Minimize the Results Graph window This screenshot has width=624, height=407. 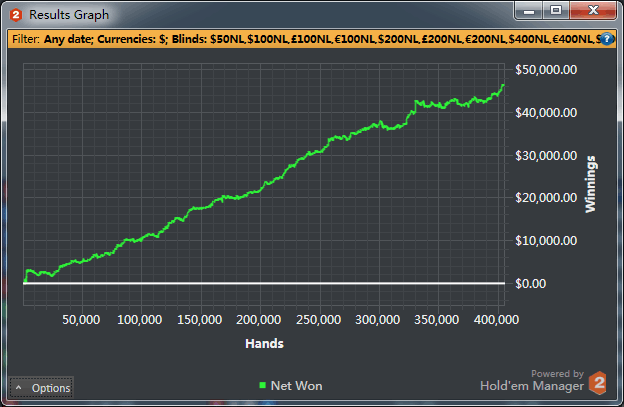(528, 11)
